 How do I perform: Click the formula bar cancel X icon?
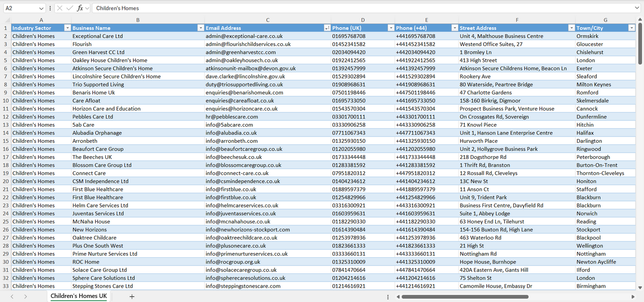point(60,8)
